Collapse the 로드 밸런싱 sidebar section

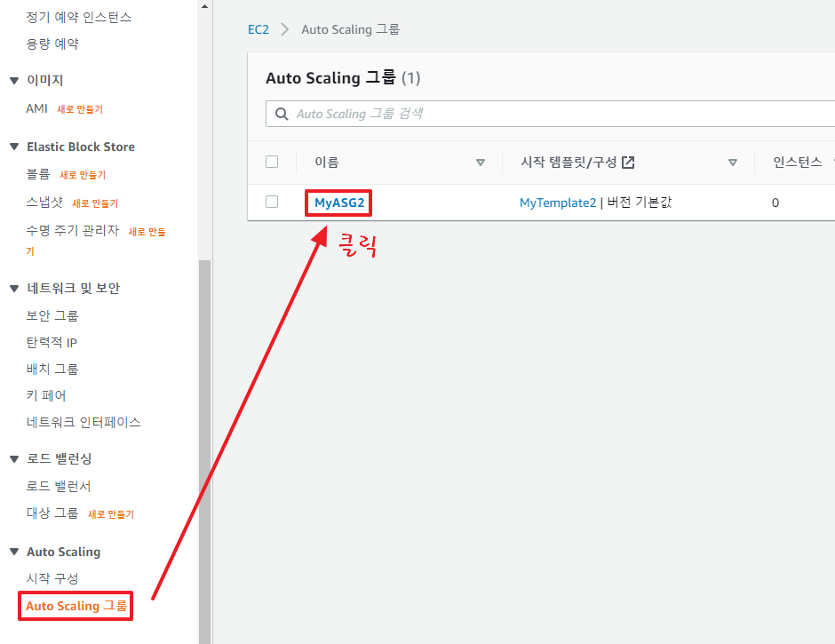14,458
